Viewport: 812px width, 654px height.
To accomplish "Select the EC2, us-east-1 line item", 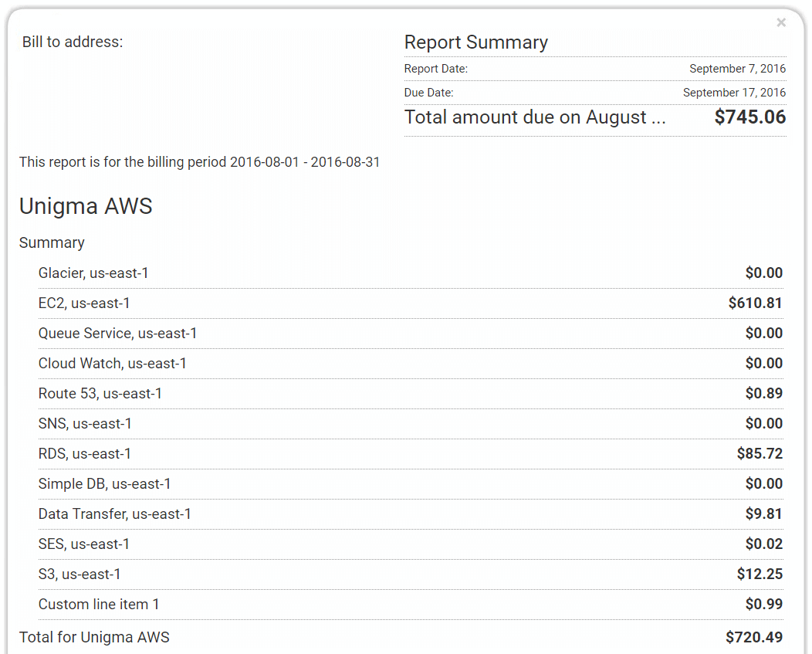I will click(x=411, y=303).
